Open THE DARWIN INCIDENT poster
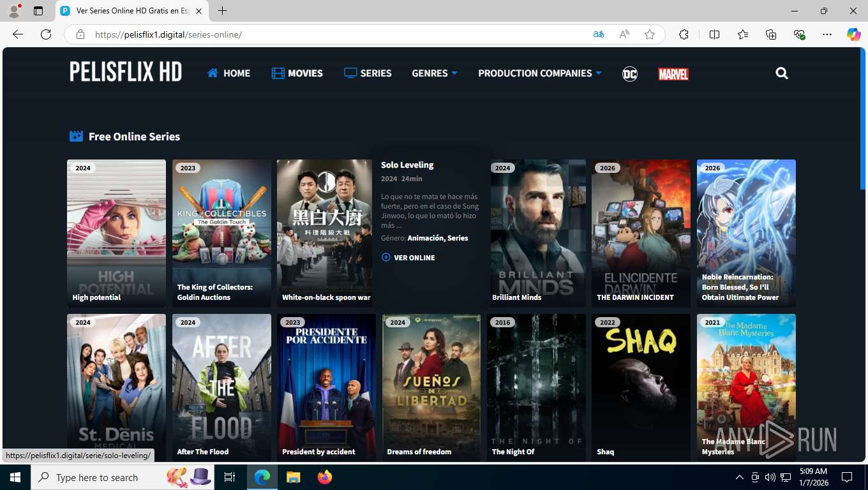This screenshot has width=868, height=490. click(641, 234)
